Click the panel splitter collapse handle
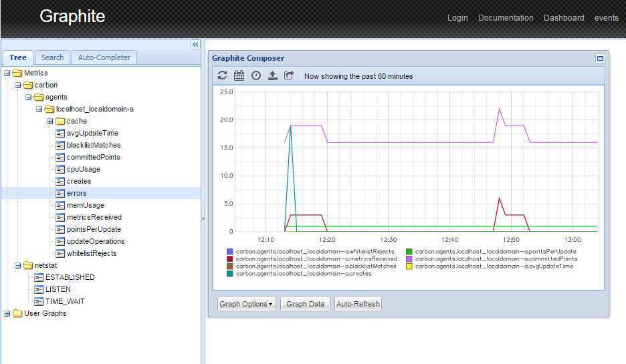Screen dimensions: 626x364 pos(203,218)
